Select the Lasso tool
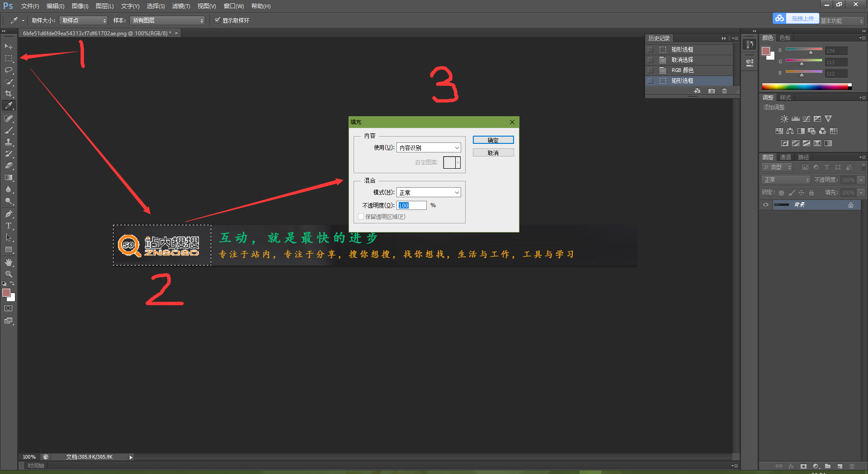 point(9,70)
